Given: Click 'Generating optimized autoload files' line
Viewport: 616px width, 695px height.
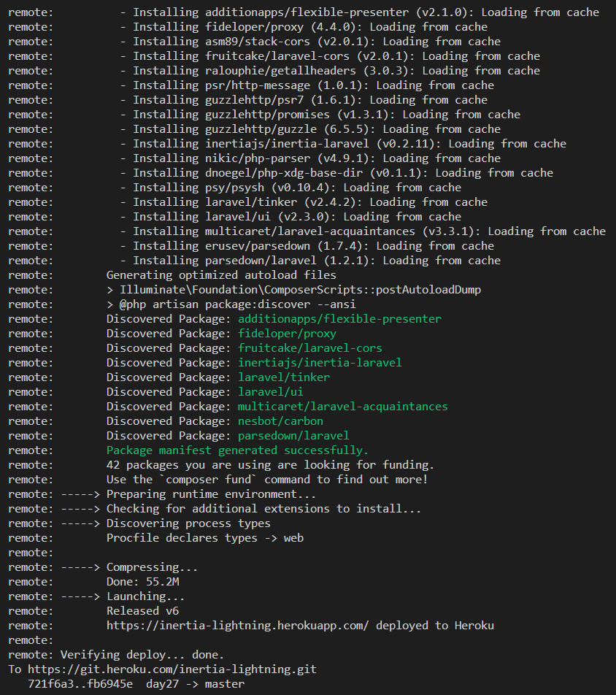Looking at the screenshot, I should (x=221, y=275).
